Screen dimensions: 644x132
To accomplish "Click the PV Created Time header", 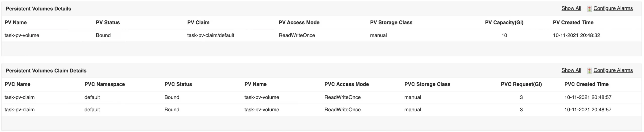I will pos(573,22).
